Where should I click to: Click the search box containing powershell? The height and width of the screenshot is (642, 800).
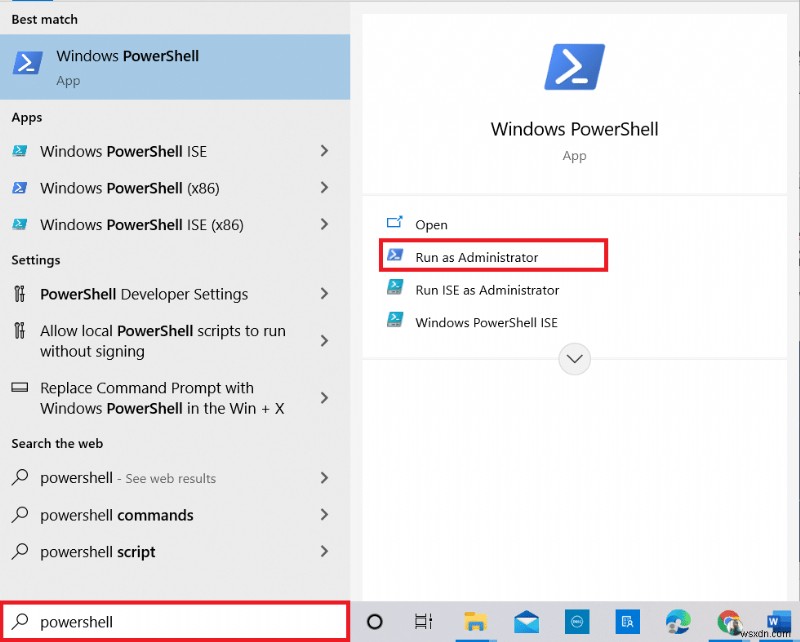175,622
